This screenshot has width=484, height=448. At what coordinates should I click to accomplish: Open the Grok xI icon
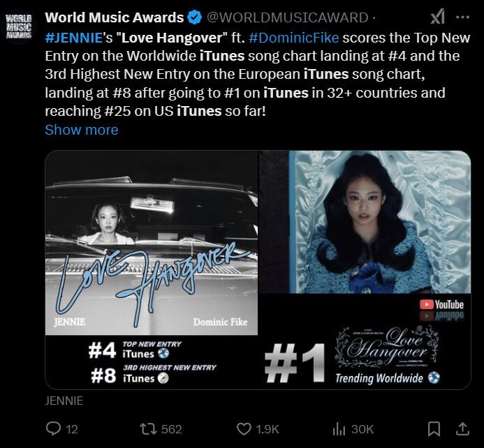click(x=438, y=17)
